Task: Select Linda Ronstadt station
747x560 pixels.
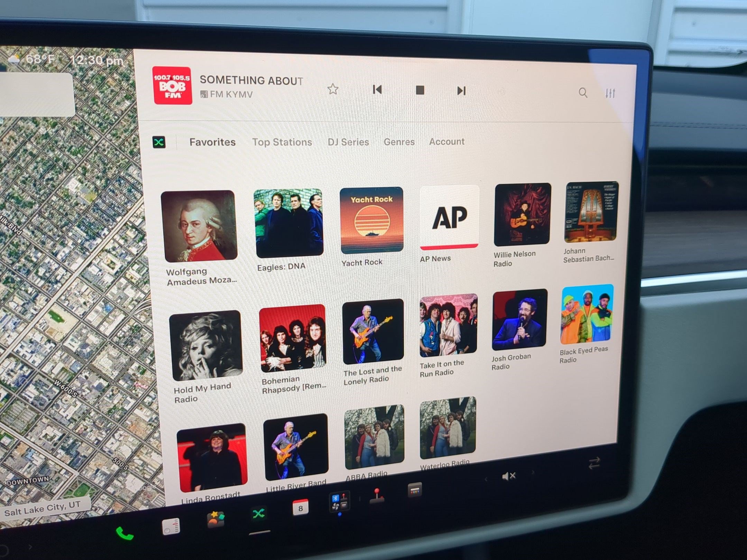Action: tap(212, 458)
